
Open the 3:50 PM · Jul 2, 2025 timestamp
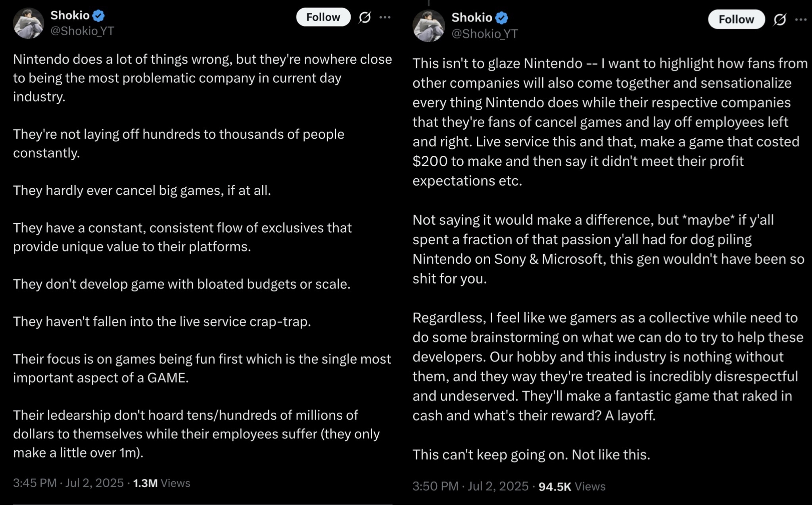[x=470, y=486]
